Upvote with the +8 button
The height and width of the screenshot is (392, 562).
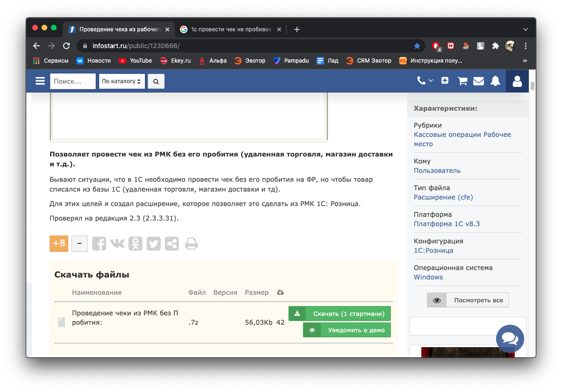[x=59, y=243]
